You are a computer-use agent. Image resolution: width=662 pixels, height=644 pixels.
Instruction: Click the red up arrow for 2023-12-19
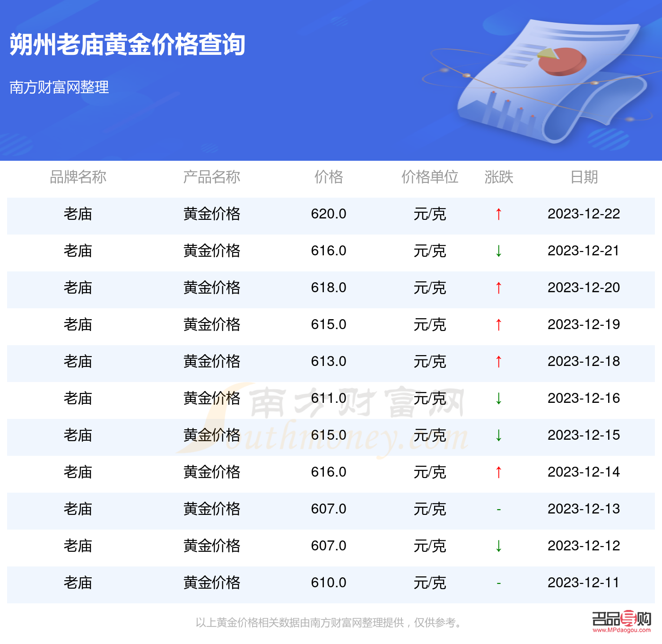click(498, 325)
